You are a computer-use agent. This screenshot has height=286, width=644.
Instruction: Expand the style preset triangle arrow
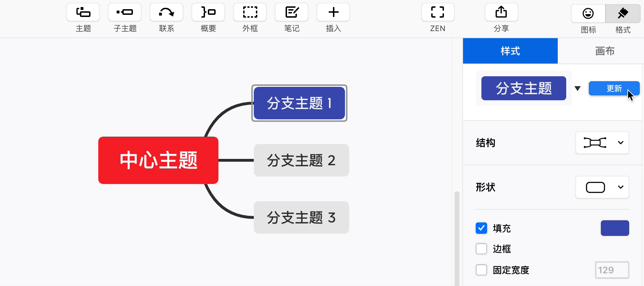(x=578, y=88)
